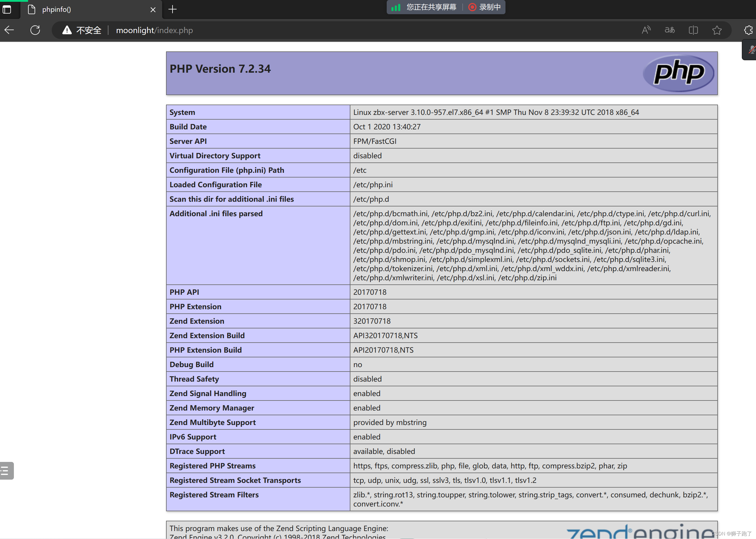This screenshot has width=756, height=539.
Task: Open a new browser tab
Action: click(x=172, y=9)
